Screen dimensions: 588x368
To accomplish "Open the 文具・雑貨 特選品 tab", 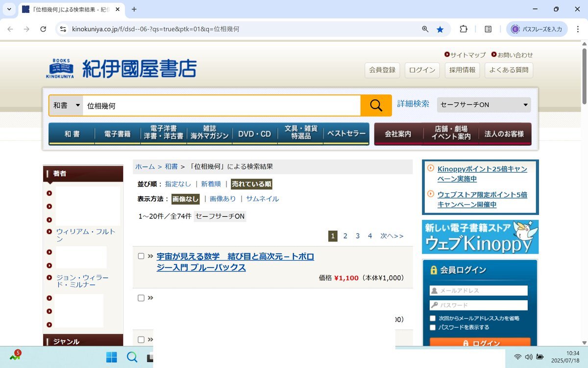I will [300, 134].
